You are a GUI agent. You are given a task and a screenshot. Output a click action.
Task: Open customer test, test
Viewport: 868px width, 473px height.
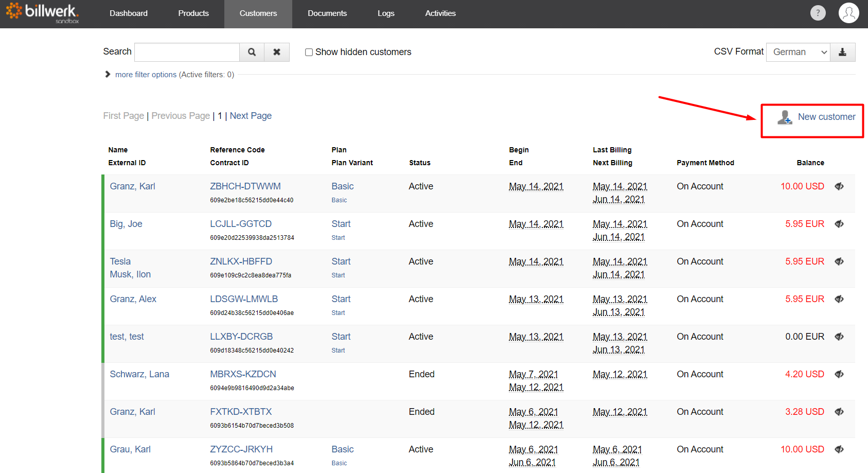click(x=127, y=337)
